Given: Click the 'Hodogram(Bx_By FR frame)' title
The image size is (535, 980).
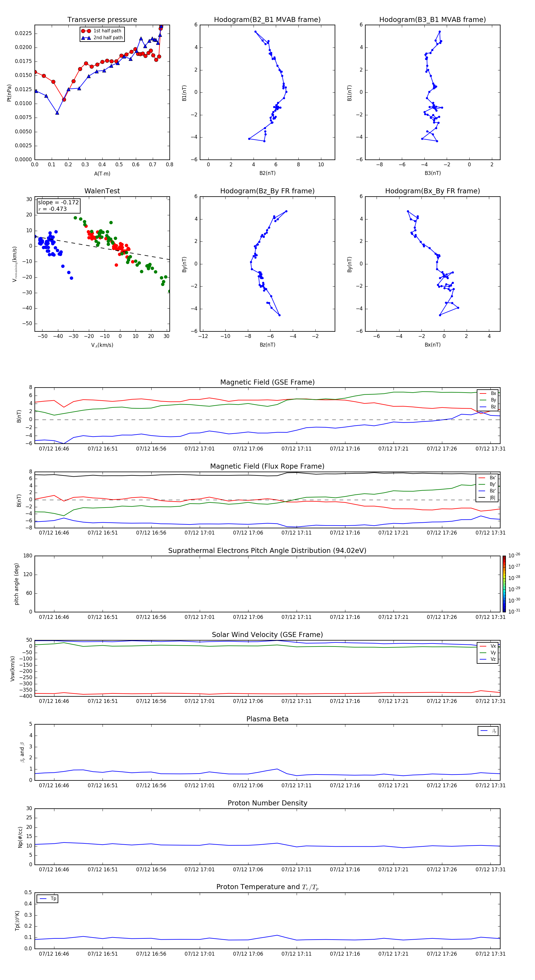Looking at the screenshot, I should tap(432, 191).
